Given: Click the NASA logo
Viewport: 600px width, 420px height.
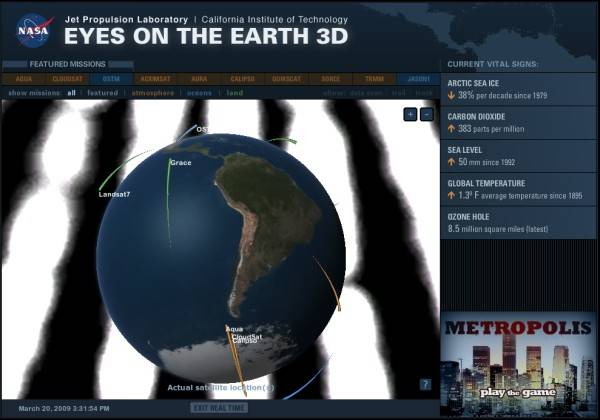Looking at the screenshot, I should point(33,30).
